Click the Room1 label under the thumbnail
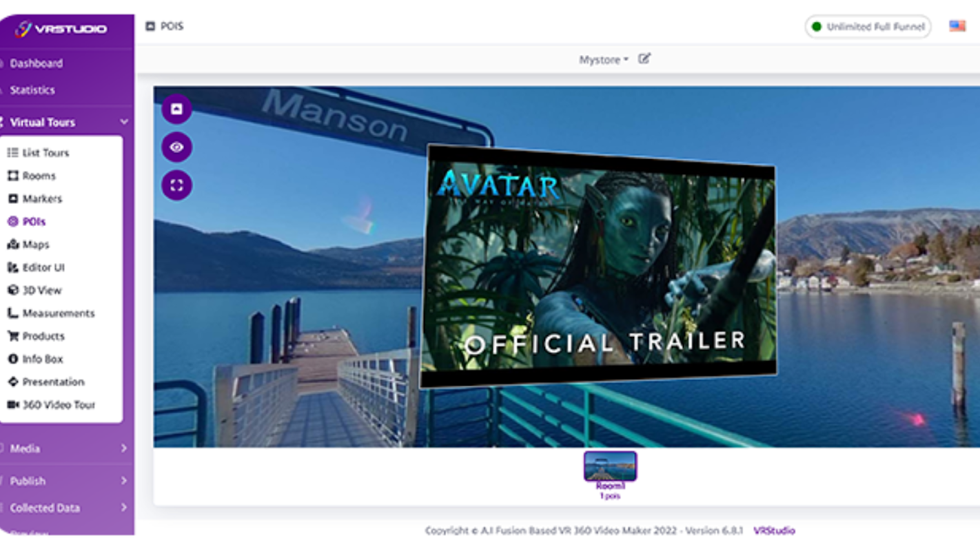 610,486
